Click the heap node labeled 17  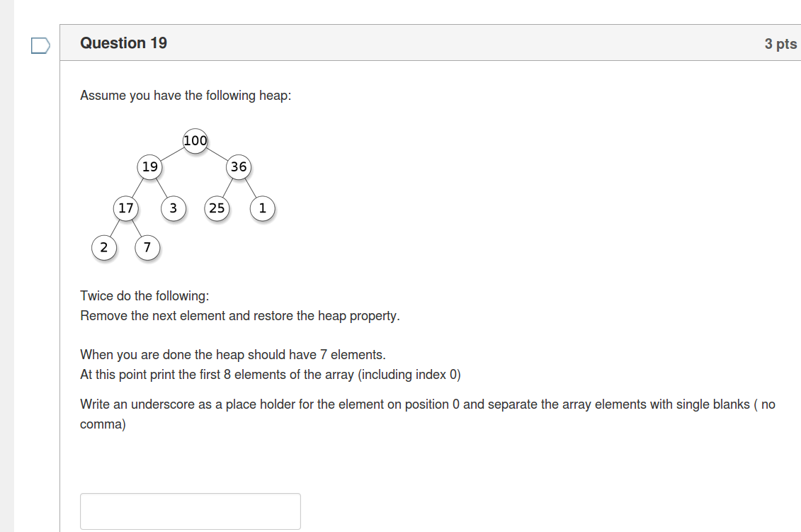(125, 208)
